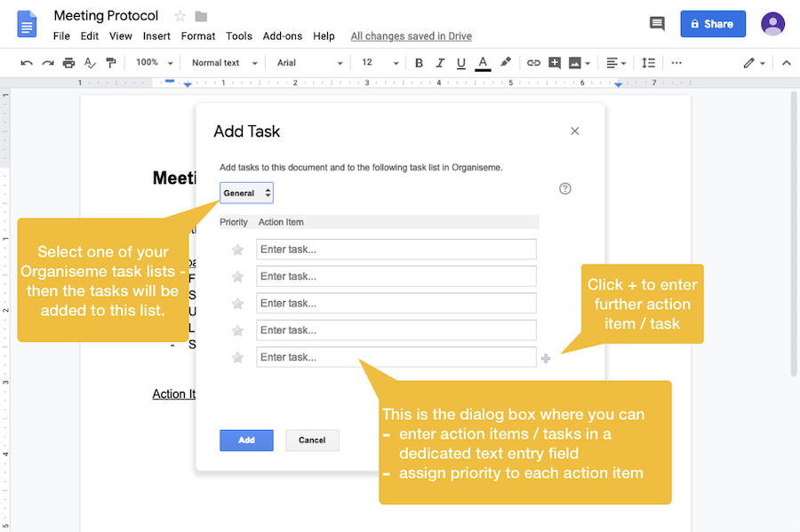Open the Format menu
The height and width of the screenshot is (532, 800).
197,36
